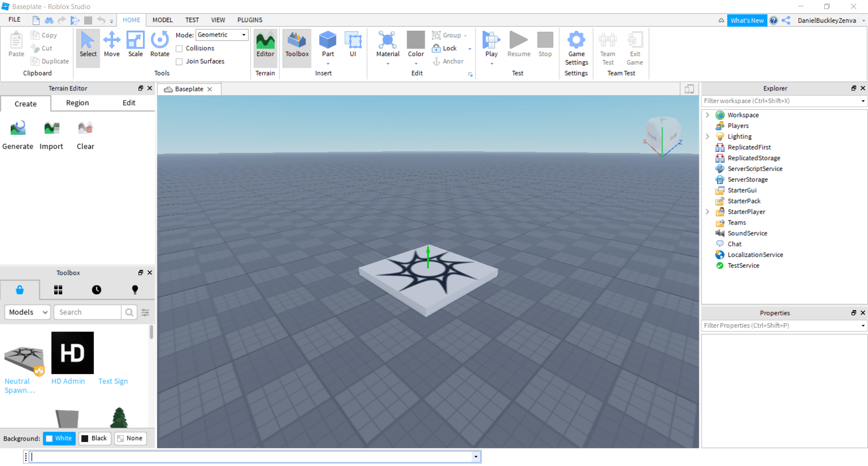Set Toolbox background to Black
Image resolution: width=868 pixels, height=466 pixels.
pyautogui.click(x=94, y=438)
